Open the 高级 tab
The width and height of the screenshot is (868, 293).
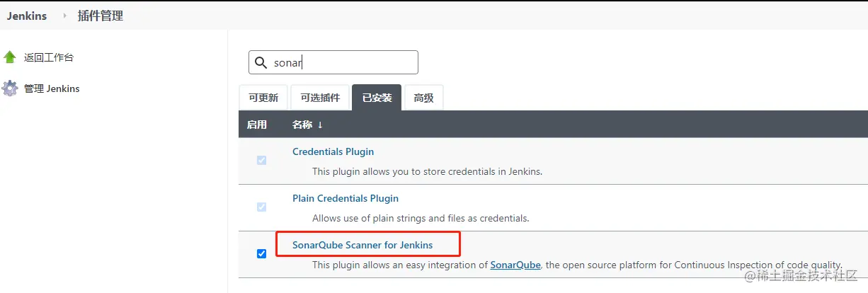[x=423, y=98]
